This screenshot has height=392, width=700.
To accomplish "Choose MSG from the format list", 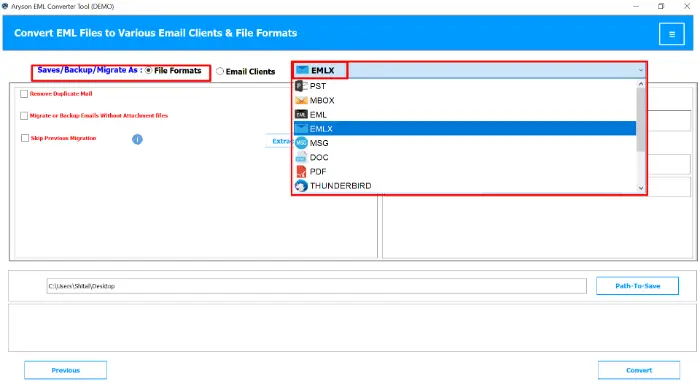I will tap(465, 143).
